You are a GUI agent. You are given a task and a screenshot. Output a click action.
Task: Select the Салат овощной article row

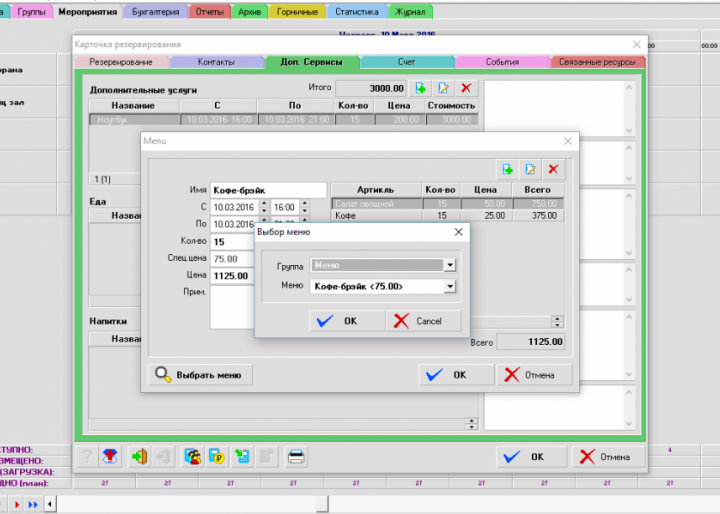[x=447, y=203]
